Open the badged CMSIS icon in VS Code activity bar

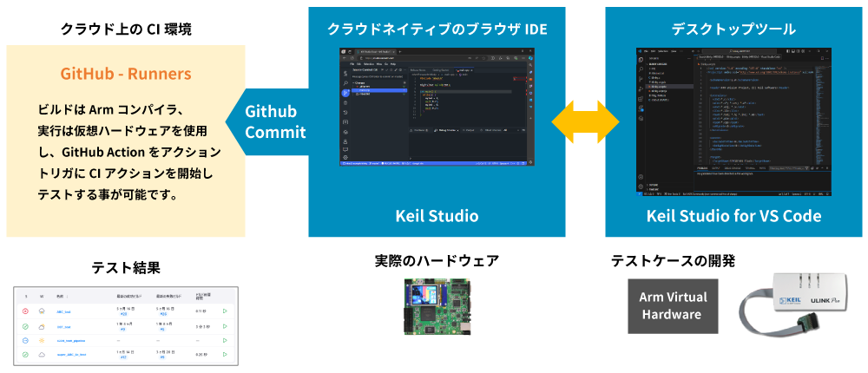coord(641,108)
